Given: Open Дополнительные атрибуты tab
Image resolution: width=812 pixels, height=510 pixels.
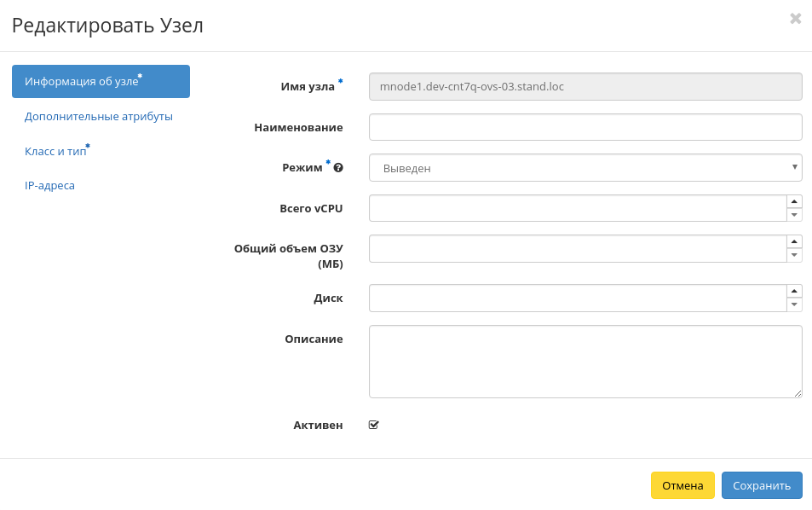Looking at the screenshot, I should (99, 116).
